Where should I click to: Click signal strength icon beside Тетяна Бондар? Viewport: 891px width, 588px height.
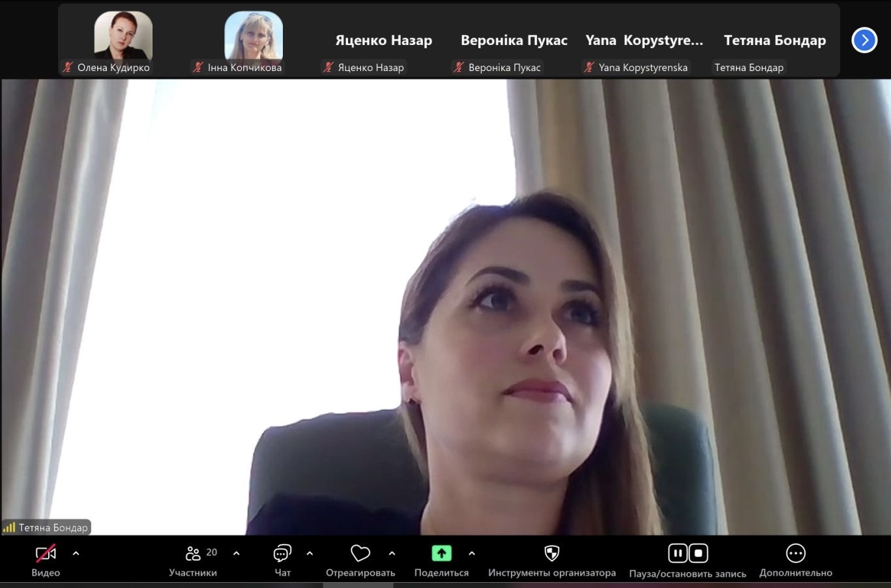click(x=9, y=528)
